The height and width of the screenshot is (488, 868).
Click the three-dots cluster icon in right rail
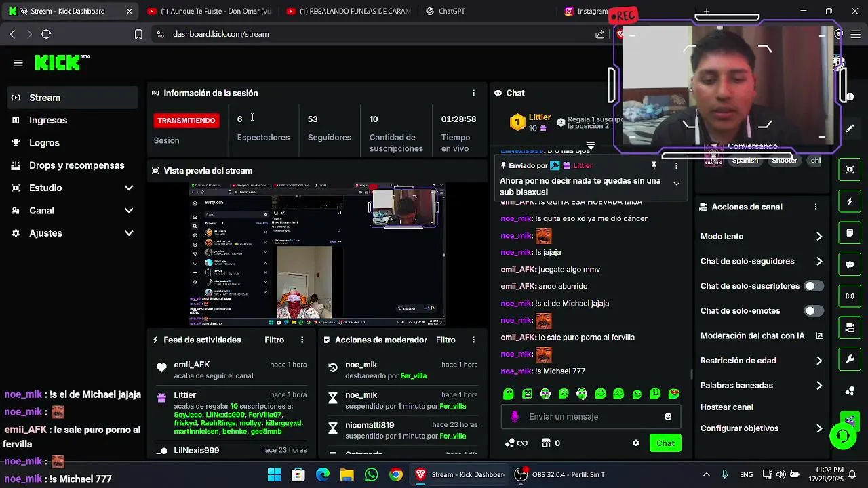pyautogui.click(x=850, y=391)
